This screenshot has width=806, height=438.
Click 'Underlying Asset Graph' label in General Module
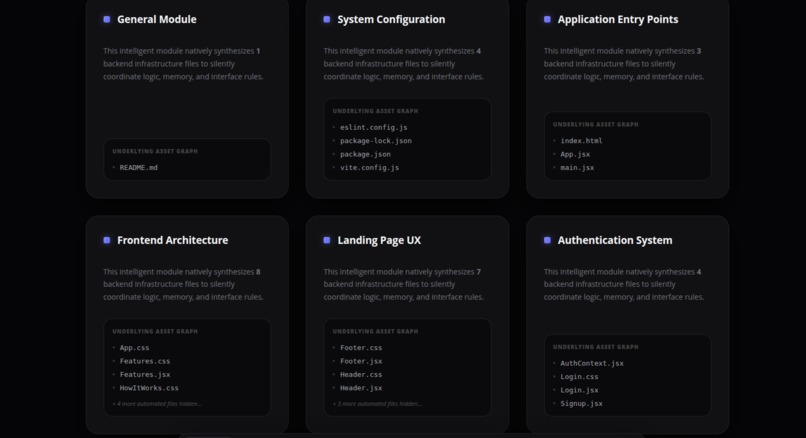(155, 152)
